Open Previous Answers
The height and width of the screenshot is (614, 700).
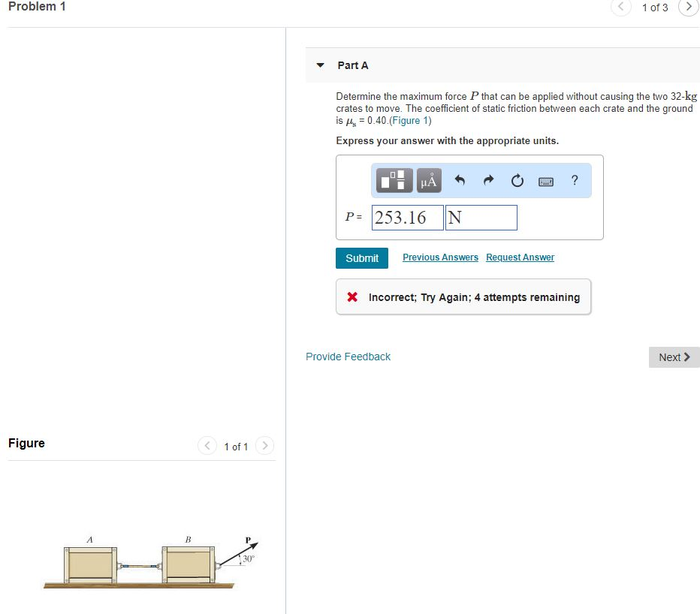440,257
